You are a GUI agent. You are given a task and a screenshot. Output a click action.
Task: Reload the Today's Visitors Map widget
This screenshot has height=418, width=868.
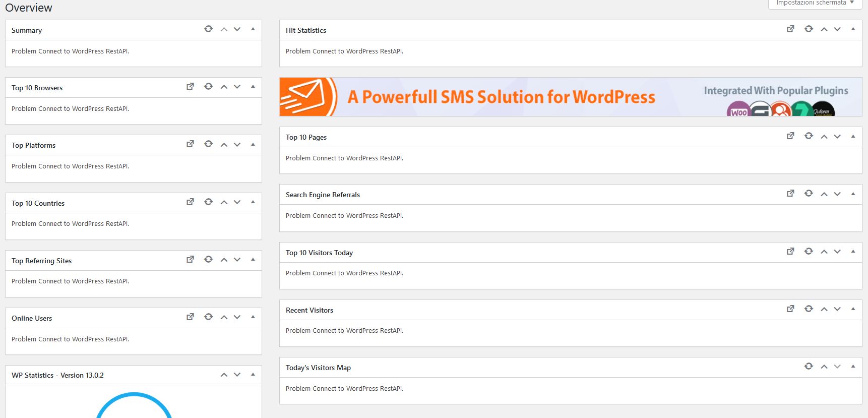(x=809, y=367)
